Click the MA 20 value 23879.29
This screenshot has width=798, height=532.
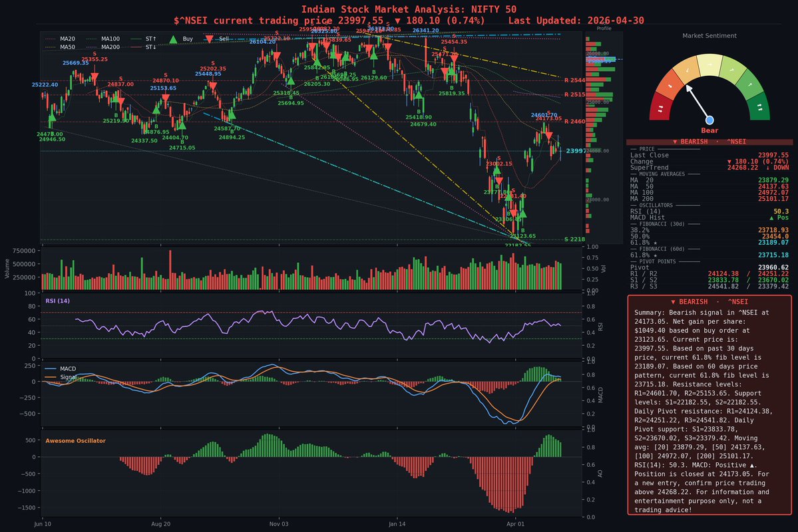(773, 180)
